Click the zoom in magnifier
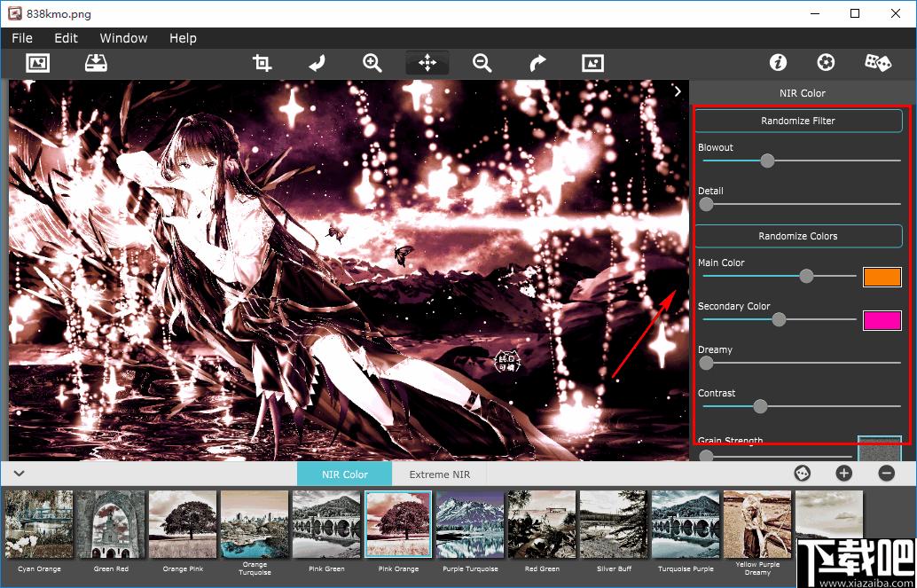 tap(372, 63)
